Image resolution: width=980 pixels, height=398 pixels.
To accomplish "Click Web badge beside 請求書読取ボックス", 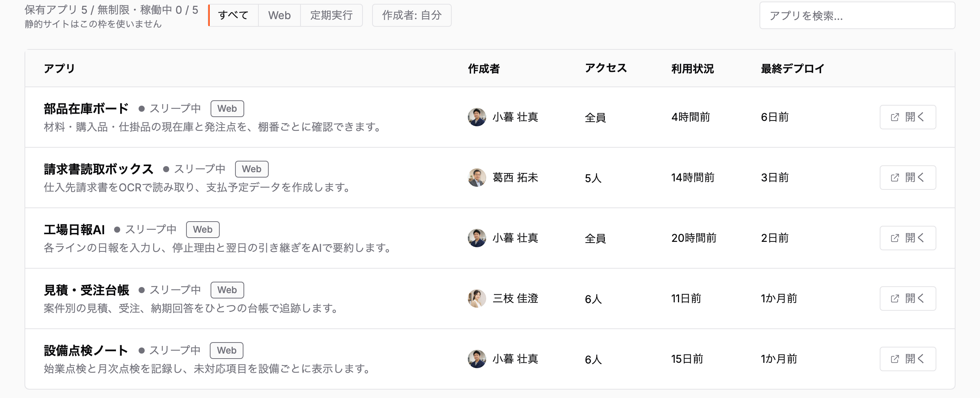I will [252, 169].
